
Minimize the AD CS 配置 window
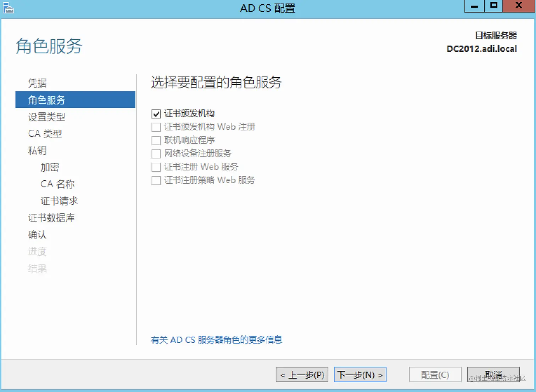(474, 6)
